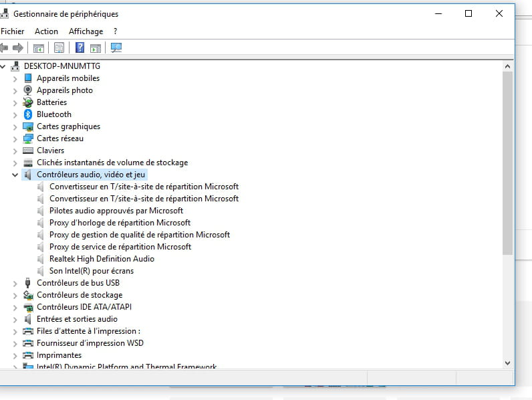
Task: Expand the Cartes graphiques category
Action: (15, 127)
